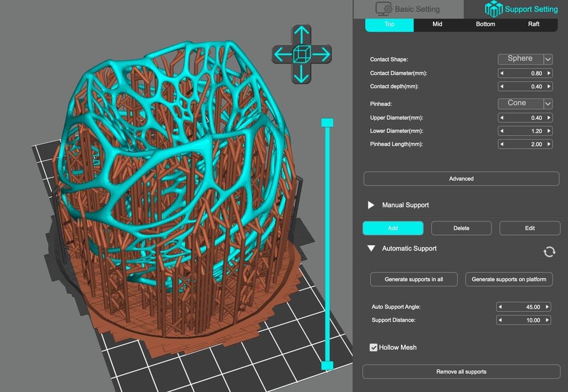Toggle the Hollow Mesh checkbox

[x=374, y=348]
